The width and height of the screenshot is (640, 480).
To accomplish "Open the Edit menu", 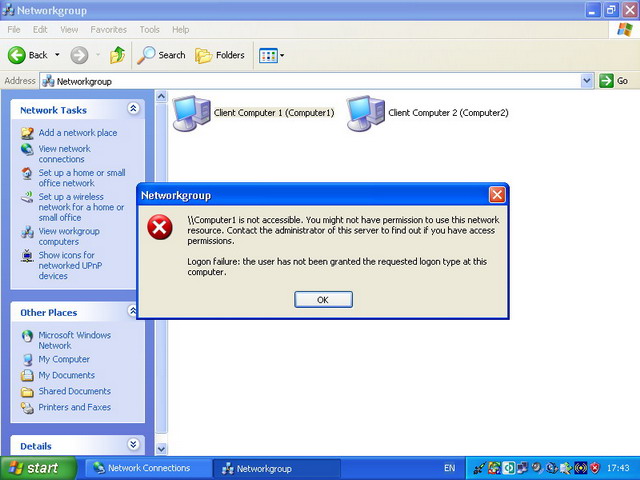I will pyautogui.click(x=40, y=29).
